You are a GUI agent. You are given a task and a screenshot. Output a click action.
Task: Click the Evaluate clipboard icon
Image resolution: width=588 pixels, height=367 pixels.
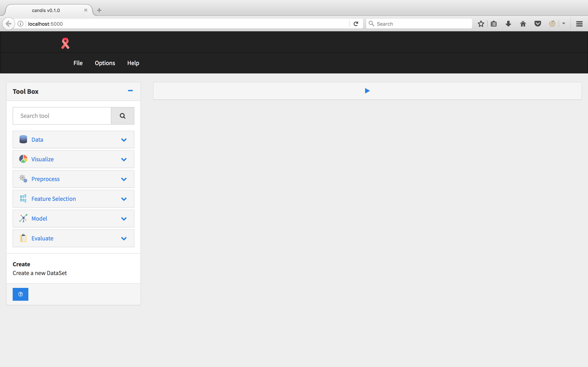[x=23, y=238]
